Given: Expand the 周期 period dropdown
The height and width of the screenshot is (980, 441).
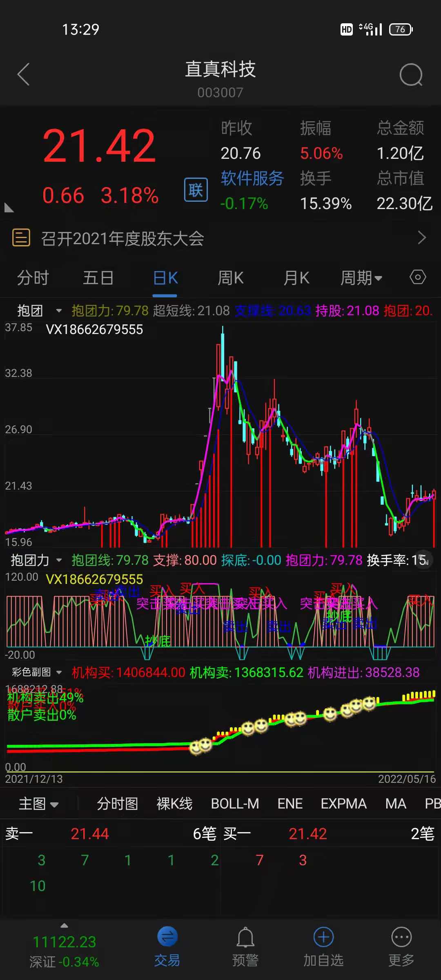Looking at the screenshot, I should tap(361, 278).
